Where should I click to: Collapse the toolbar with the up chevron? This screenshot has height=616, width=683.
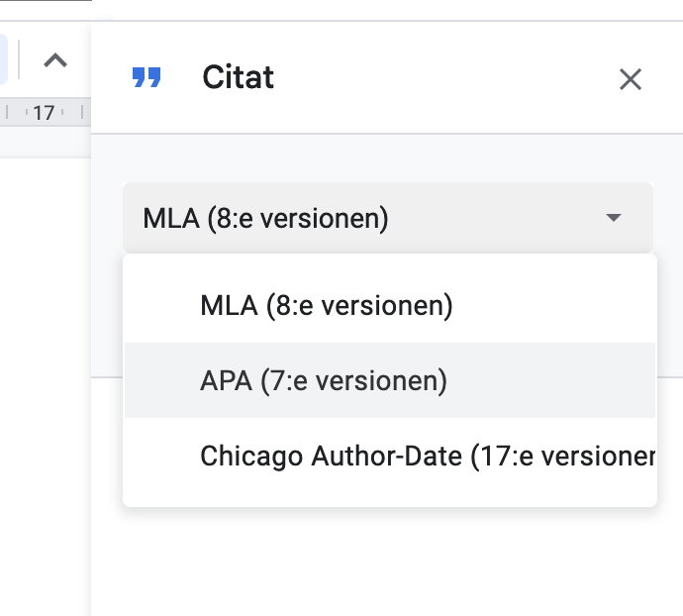tap(55, 60)
